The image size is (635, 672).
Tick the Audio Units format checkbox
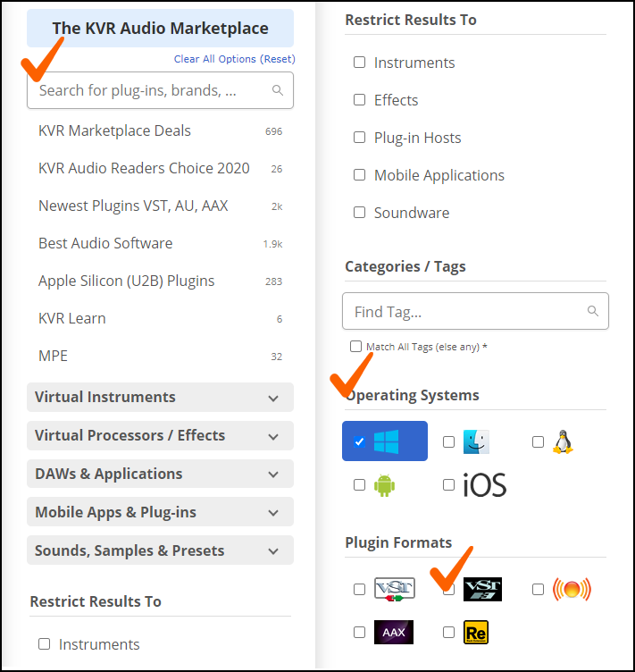tap(538, 590)
